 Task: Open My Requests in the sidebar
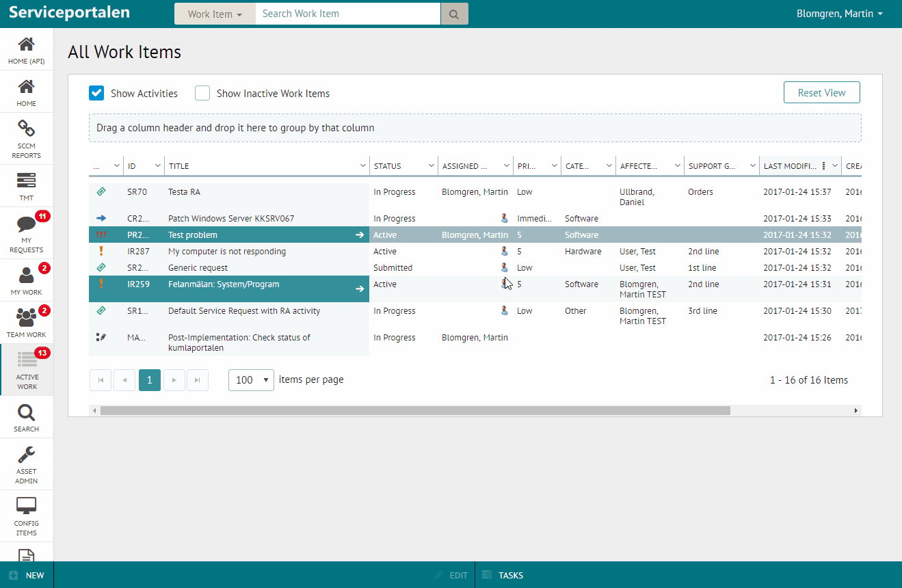(26, 233)
